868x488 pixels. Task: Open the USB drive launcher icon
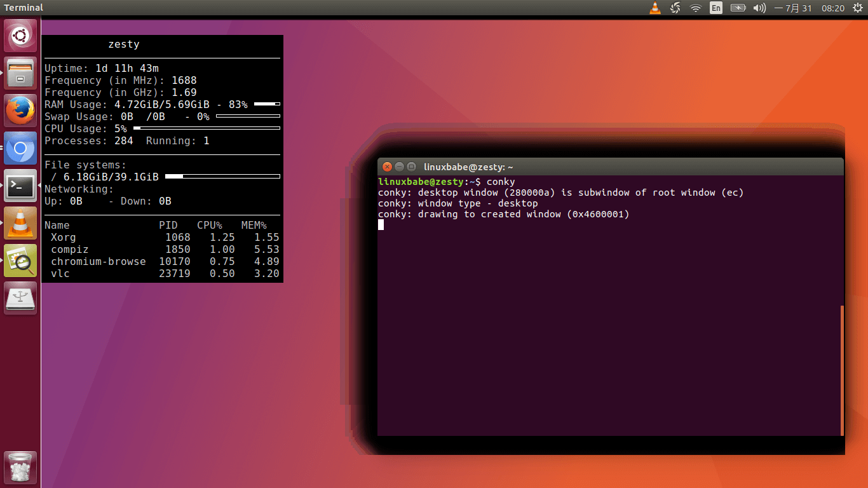[20, 298]
